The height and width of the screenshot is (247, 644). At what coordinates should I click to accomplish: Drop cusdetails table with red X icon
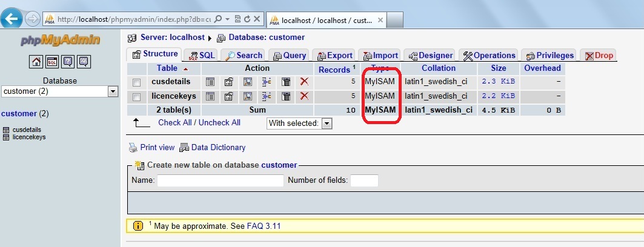tap(304, 82)
